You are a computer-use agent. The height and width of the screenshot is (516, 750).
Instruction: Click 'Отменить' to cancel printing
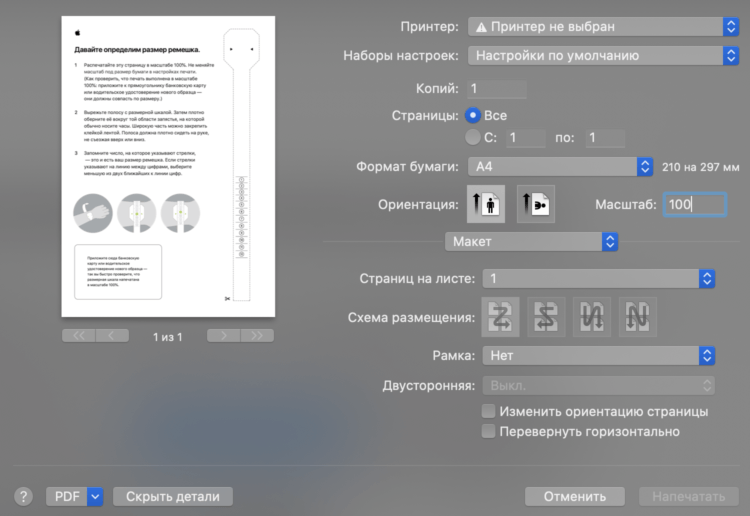pos(574,496)
